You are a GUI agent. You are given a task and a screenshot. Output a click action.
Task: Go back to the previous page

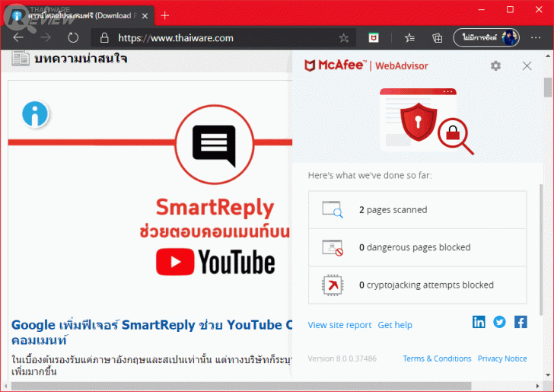pyautogui.click(x=18, y=37)
